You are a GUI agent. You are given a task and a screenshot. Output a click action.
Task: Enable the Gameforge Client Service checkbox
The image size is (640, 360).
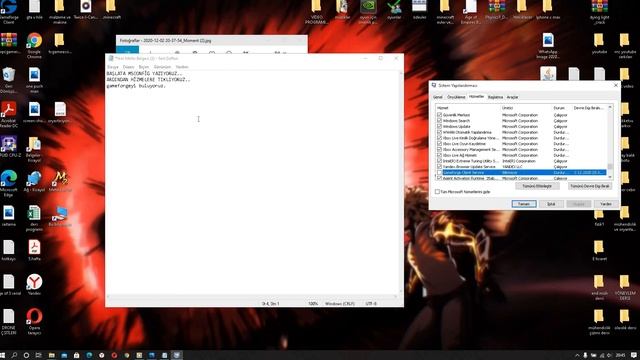point(439,173)
